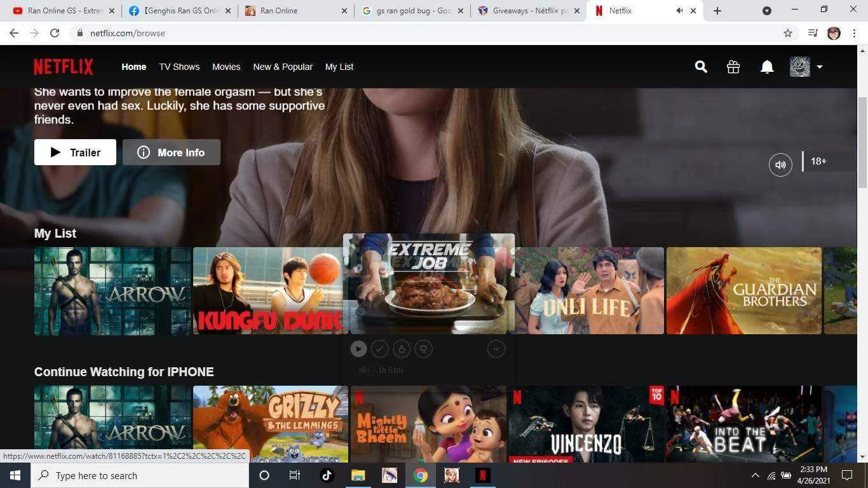Bookmark this page with star icon
868x488 pixels.
(788, 33)
